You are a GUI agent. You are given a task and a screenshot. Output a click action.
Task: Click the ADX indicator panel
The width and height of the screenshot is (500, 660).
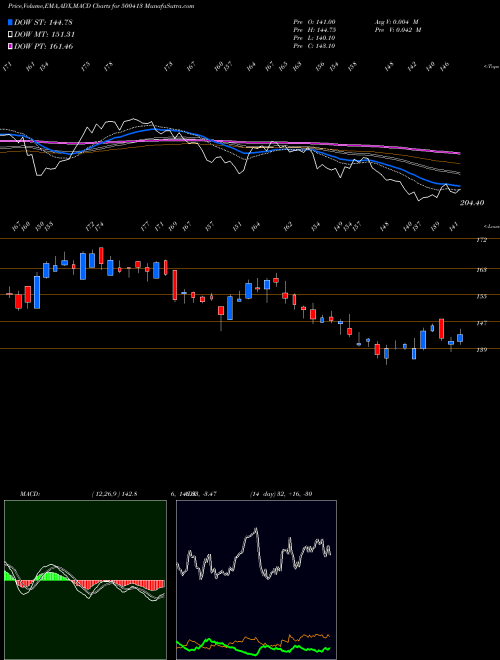(x=256, y=580)
